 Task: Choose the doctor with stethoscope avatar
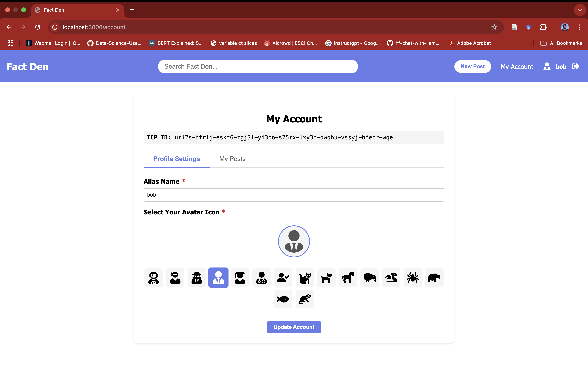point(261,277)
